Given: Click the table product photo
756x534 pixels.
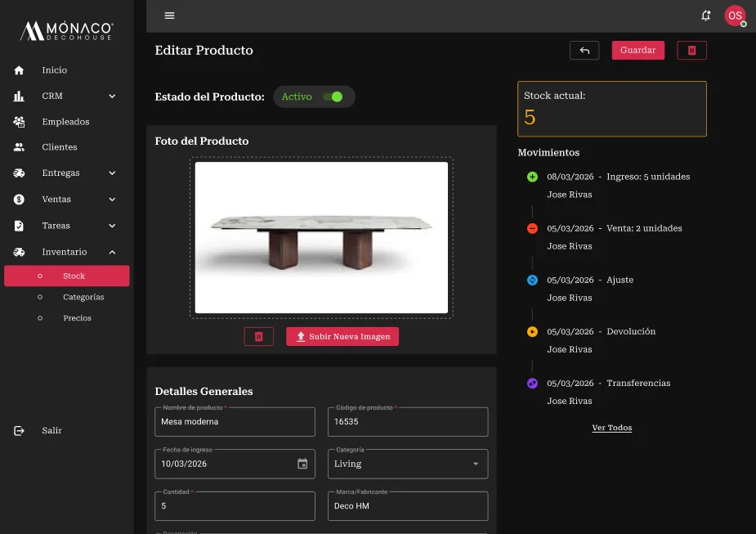Looking at the screenshot, I should (x=321, y=238).
